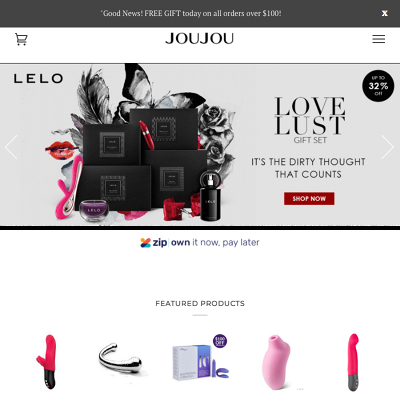Select the last featured pink product thumbnail

click(353, 362)
